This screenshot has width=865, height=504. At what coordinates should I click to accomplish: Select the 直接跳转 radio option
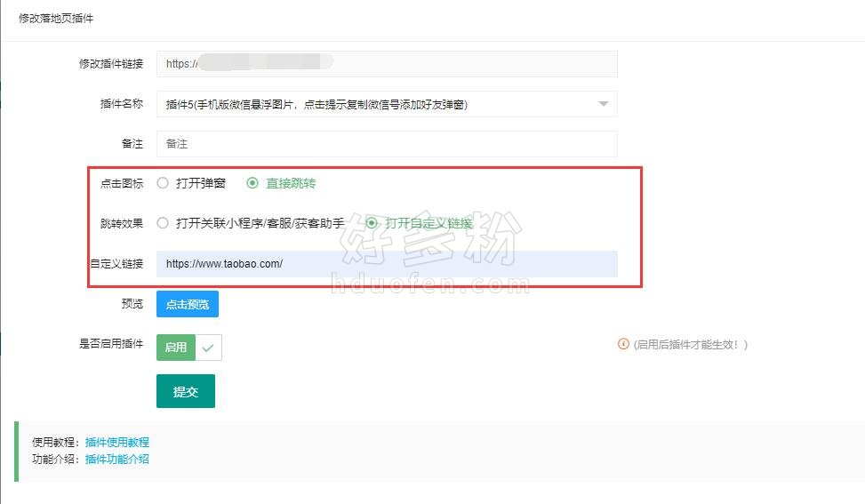[252, 183]
